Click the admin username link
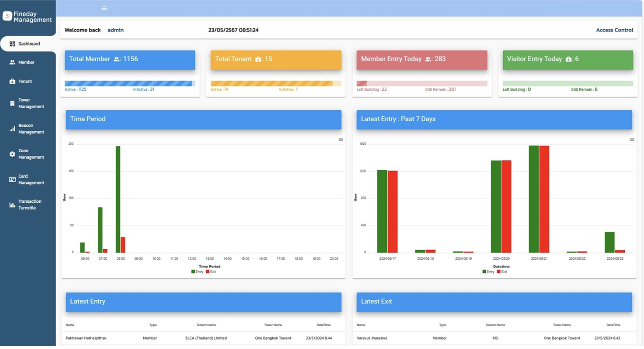 point(115,30)
